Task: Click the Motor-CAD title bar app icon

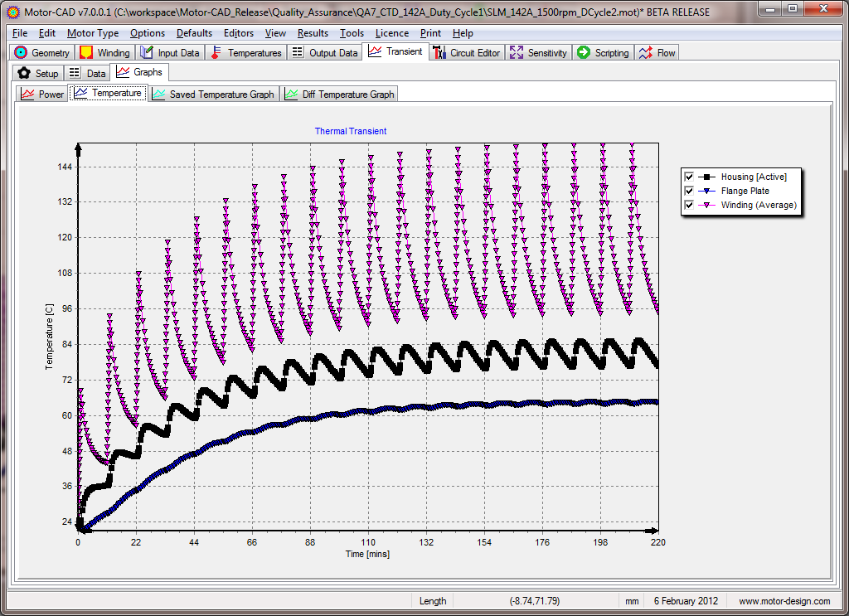Action: coord(13,12)
